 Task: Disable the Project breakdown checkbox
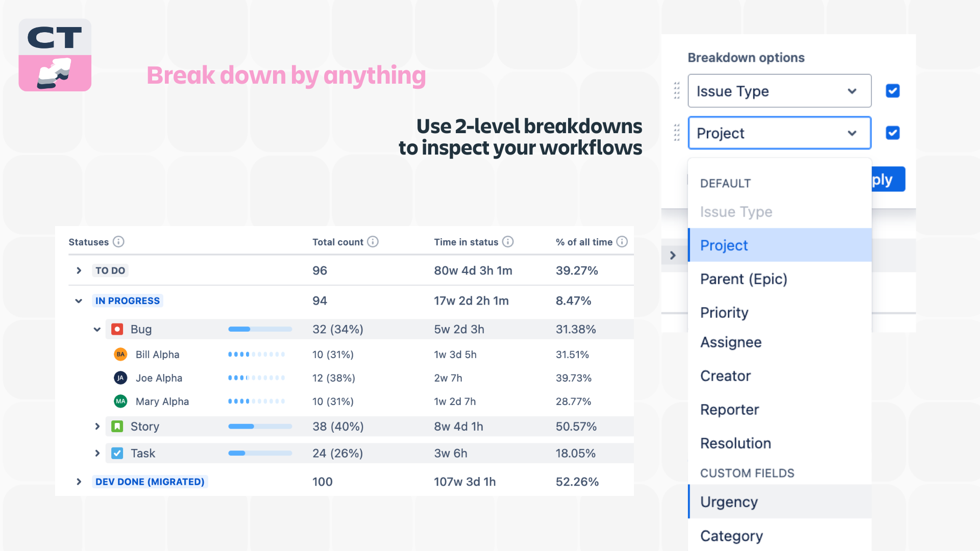point(892,133)
